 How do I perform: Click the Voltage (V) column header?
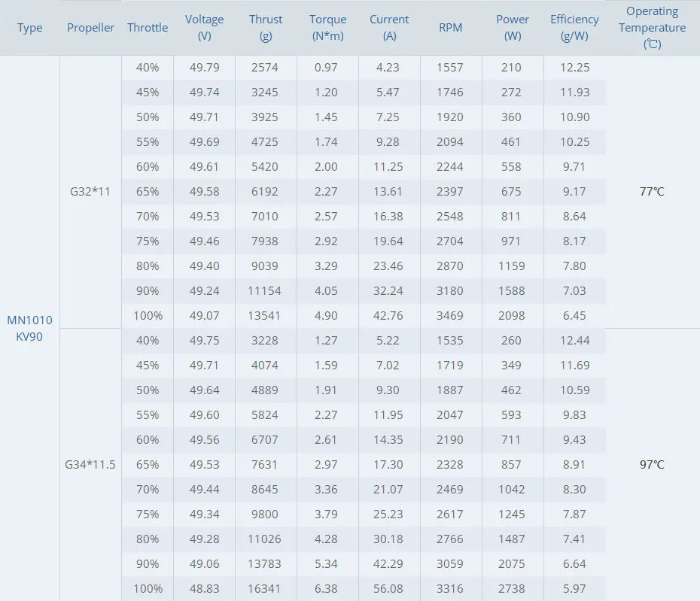click(x=204, y=28)
